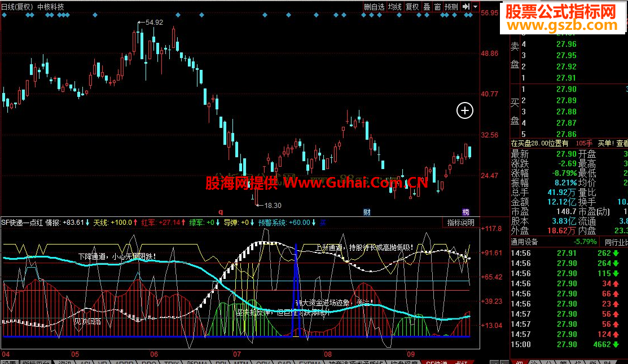Click the 买3 price 27.88
628x364 pixels.
566,112
